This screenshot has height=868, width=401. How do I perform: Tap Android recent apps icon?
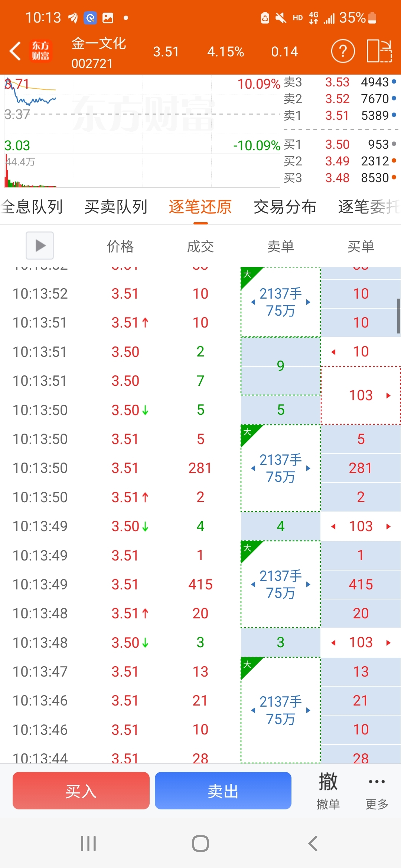pyautogui.click(x=88, y=844)
